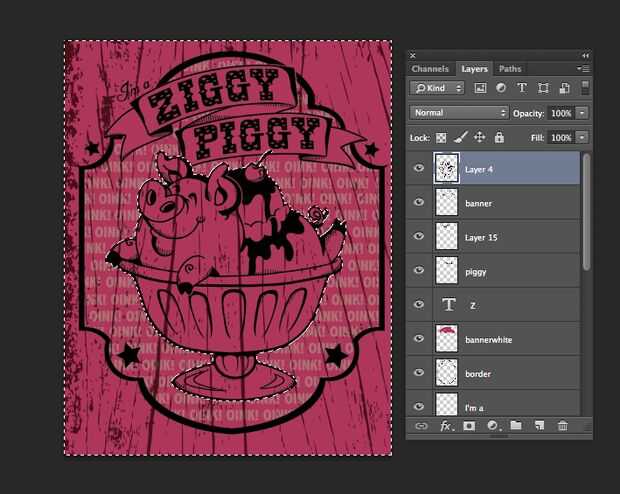Select the I'm a layer name
This screenshot has width=620, height=494.
(x=474, y=408)
